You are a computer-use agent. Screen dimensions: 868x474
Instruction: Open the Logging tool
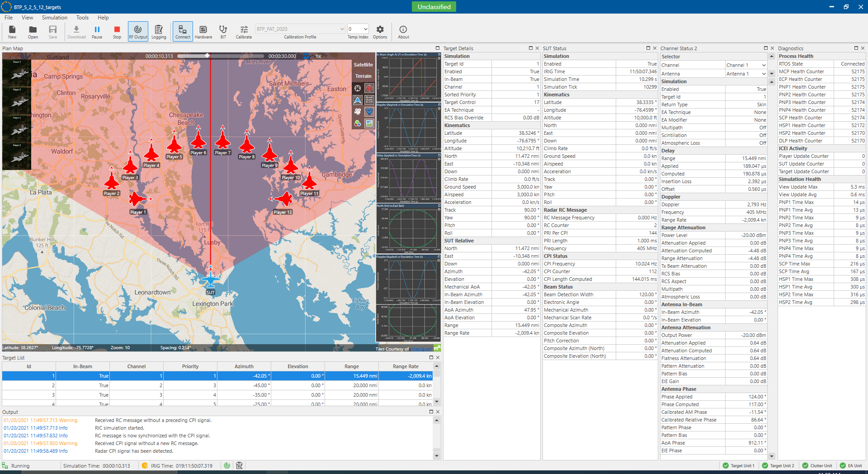(x=159, y=31)
